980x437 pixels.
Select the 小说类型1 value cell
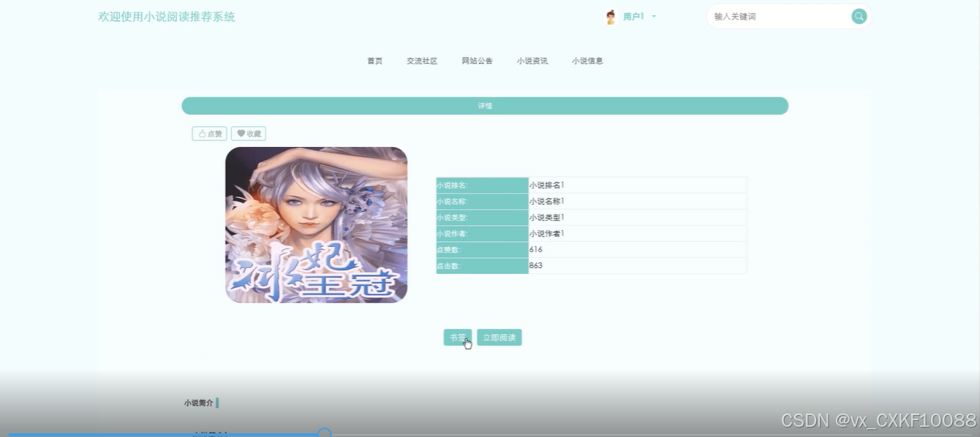637,218
